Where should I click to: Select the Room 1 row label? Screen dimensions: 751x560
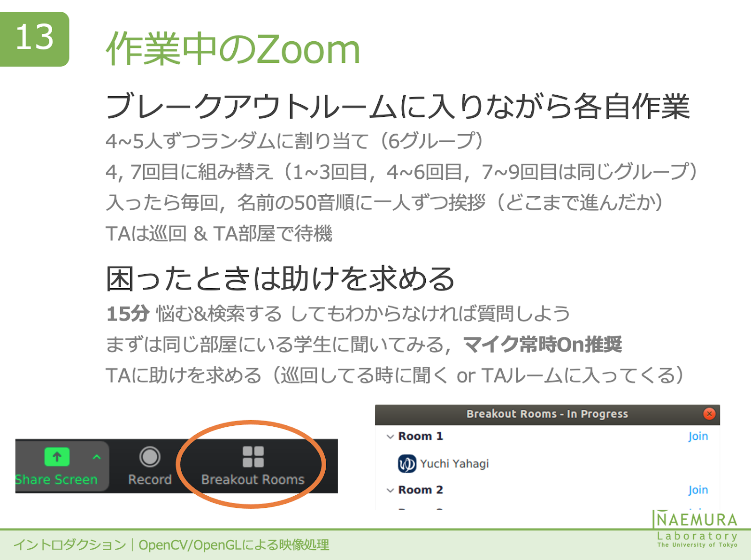(x=421, y=436)
